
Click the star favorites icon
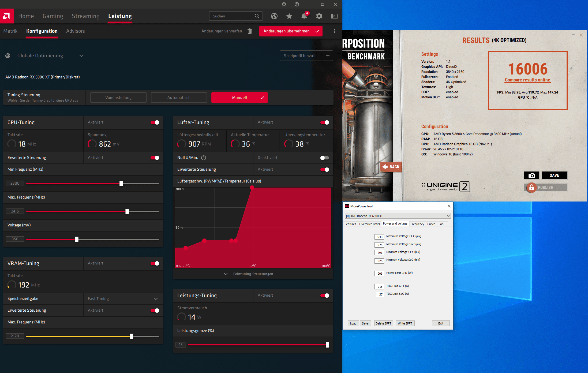(x=289, y=16)
